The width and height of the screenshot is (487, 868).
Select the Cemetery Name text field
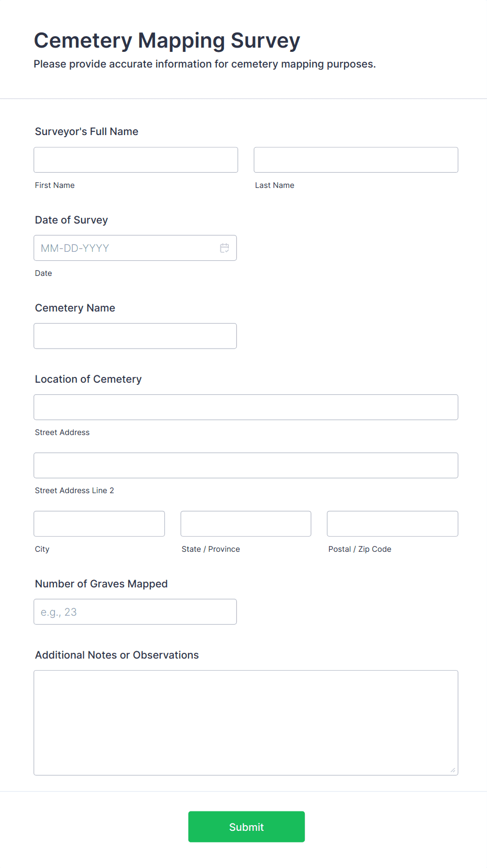135,336
